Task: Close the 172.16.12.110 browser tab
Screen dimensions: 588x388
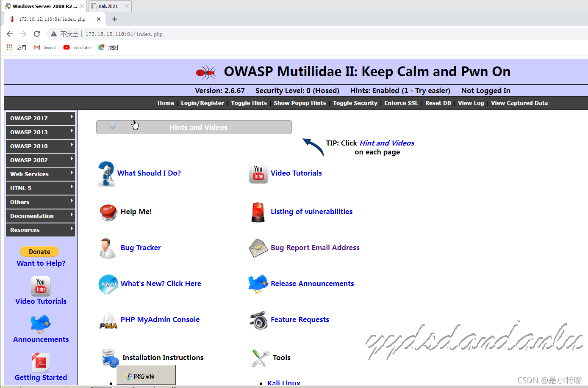Action: (x=99, y=19)
